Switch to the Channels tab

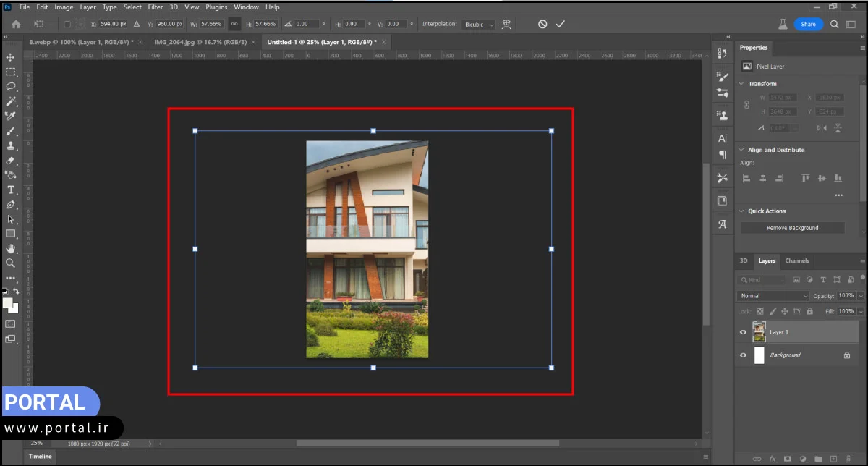tap(797, 261)
